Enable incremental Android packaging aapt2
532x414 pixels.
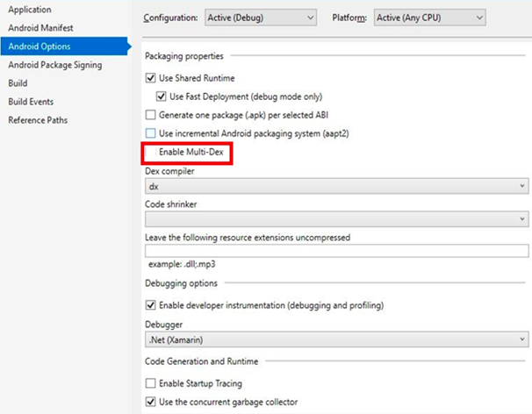pyautogui.click(x=151, y=133)
